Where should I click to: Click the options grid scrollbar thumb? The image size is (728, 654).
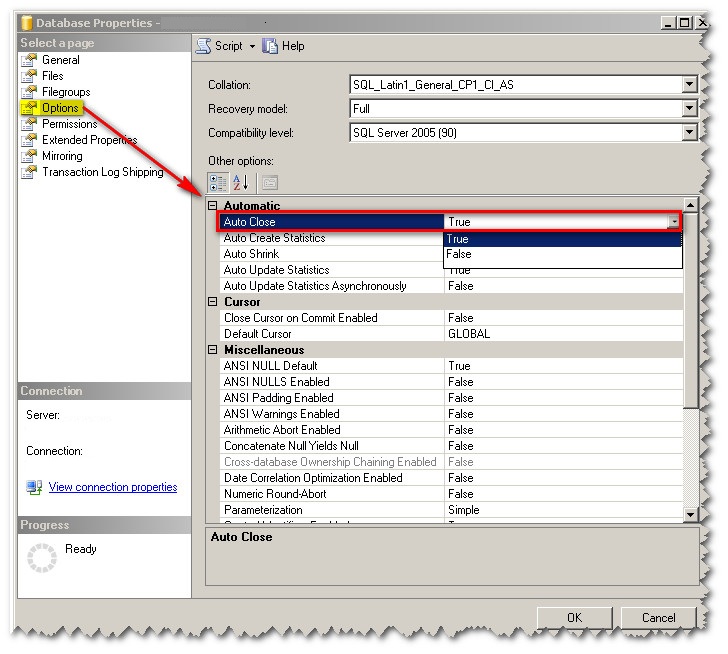click(690, 310)
